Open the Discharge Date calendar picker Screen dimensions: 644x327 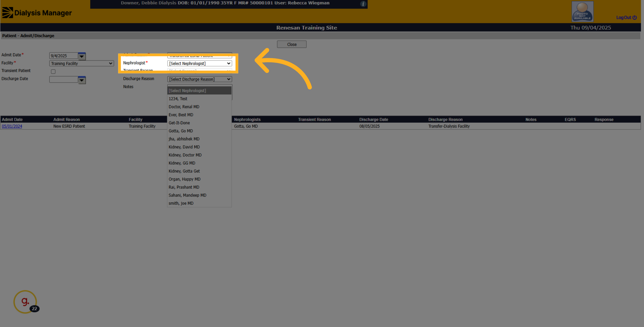82,80
